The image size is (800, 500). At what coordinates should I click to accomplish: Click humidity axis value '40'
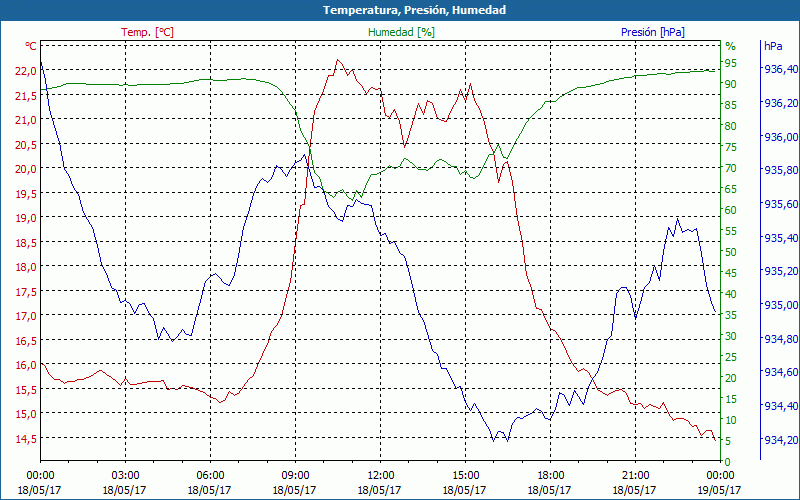(731, 294)
